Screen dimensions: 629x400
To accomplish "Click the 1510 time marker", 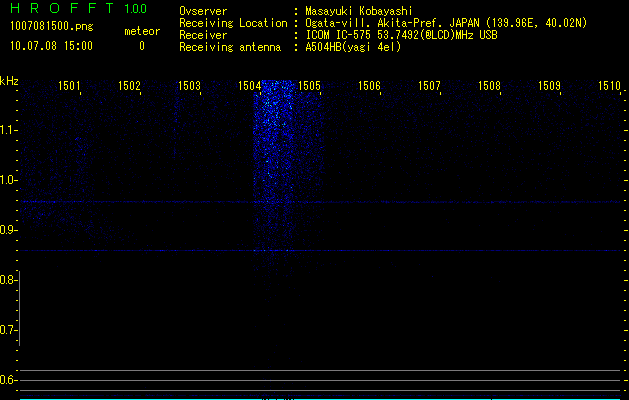I will point(609,86).
